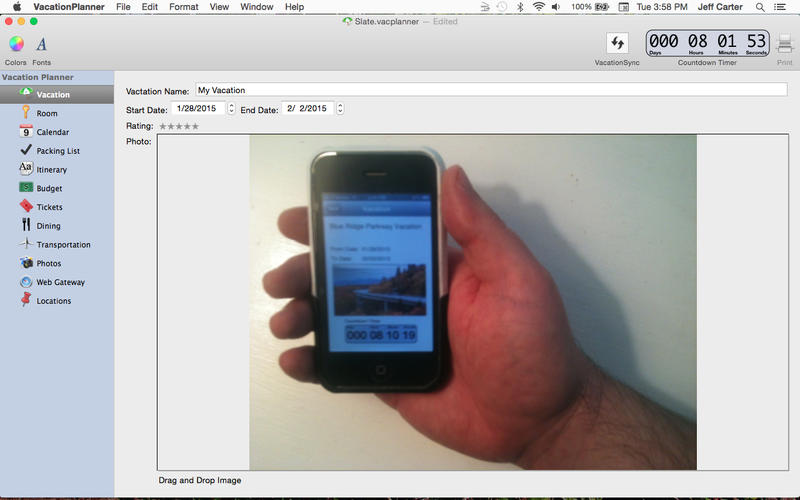The height and width of the screenshot is (500, 800).
Task: Open Transportation from the sidebar
Action: pyautogui.click(x=63, y=244)
